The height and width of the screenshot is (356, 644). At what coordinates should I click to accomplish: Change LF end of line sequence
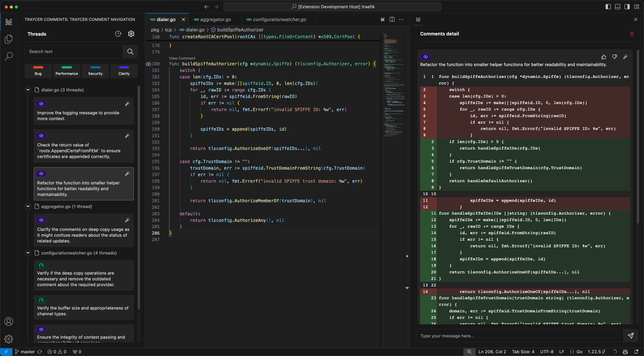tap(562, 352)
